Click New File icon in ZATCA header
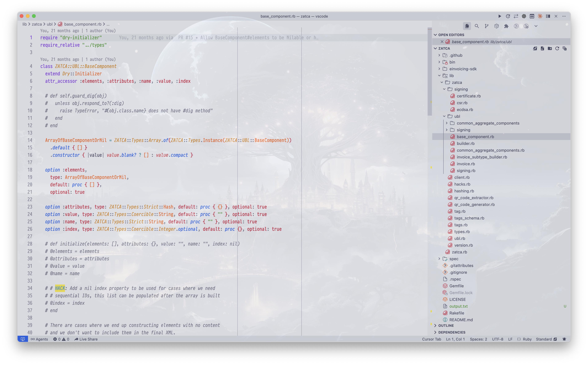The width and height of the screenshot is (588, 365). (542, 49)
